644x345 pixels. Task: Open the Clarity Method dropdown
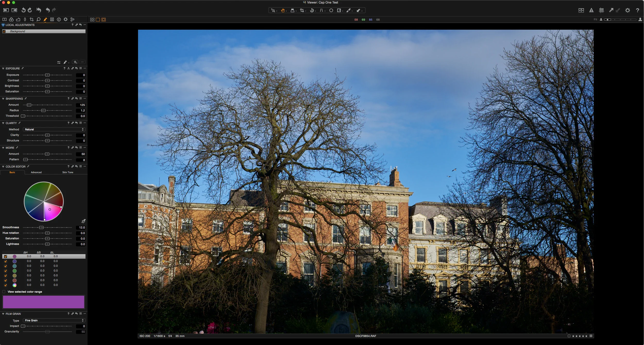(53, 129)
